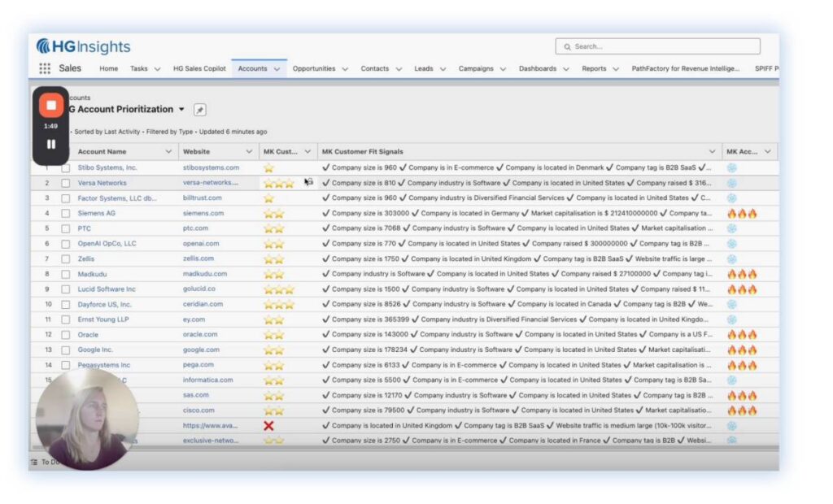Click red X icon in ava row
833x504 pixels.
pyautogui.click(x=268, y=426)
